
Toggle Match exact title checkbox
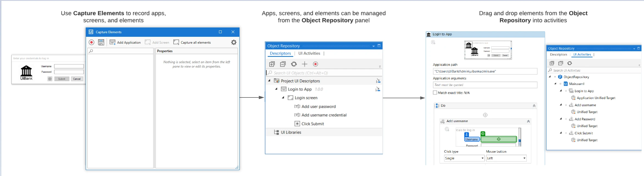(x=435, y=93)
